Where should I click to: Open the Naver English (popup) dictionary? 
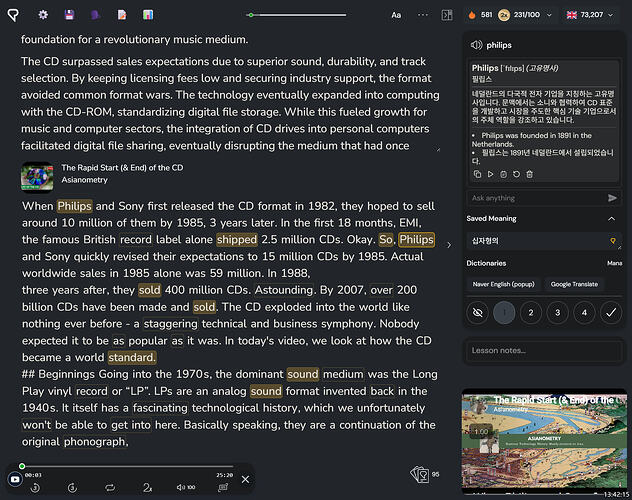(503, 284)
